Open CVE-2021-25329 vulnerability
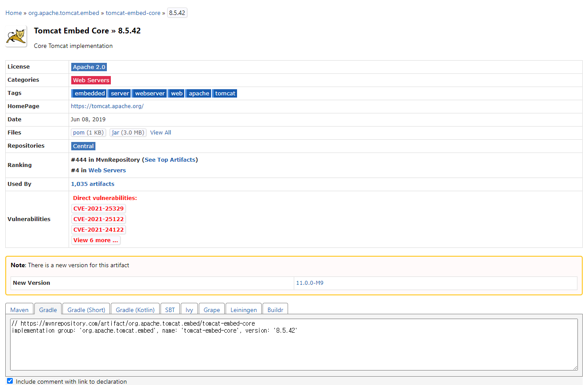588x385 pixels. coord(99,208)
